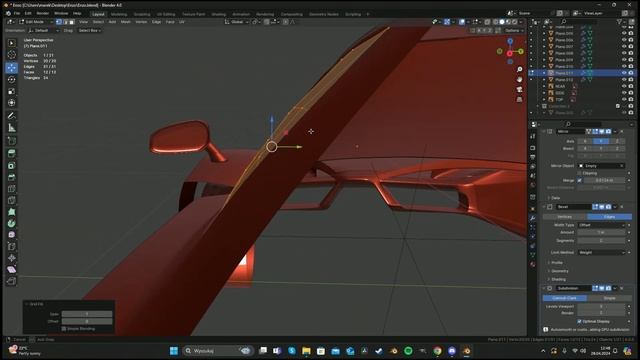This screenshot has height=360, width=640.
Task: Click the Bevel Amount value field
Action: tap(601, 232)
